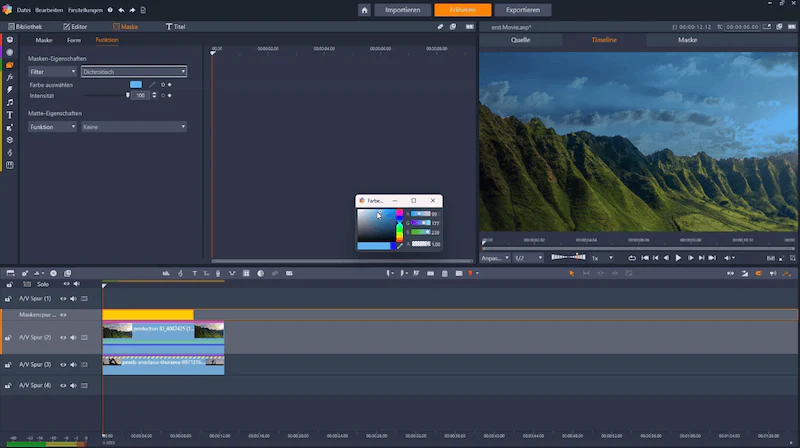Jump to start of preview

coord(645,258)
